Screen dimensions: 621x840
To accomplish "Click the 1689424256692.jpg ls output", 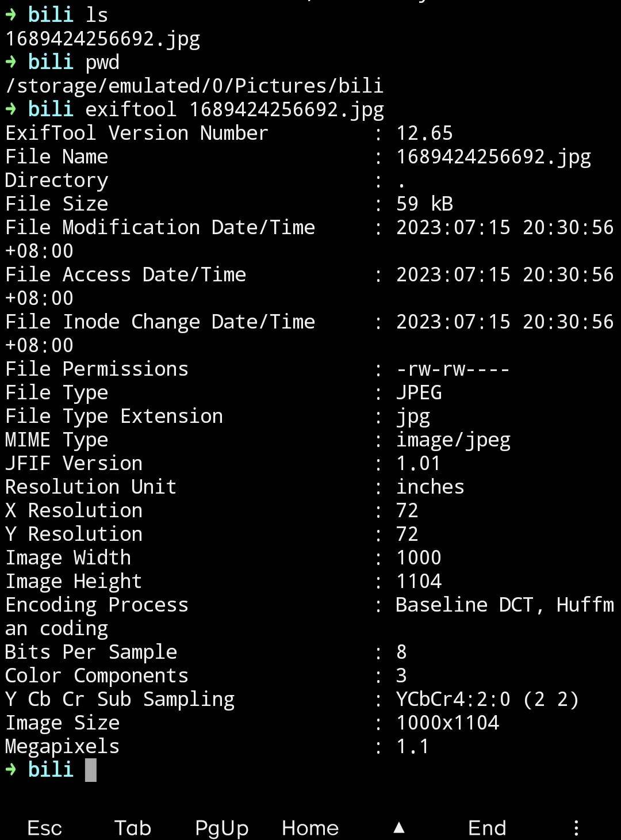I will [103, 39].
